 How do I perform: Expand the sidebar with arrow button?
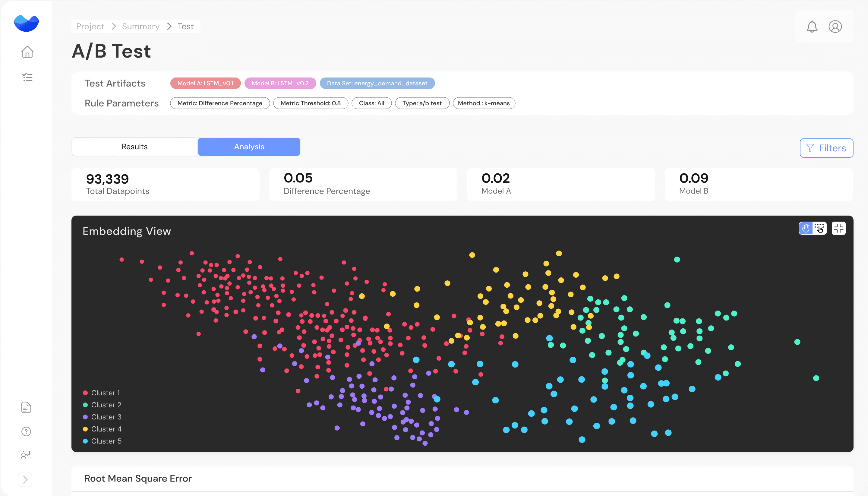point(25,480)
